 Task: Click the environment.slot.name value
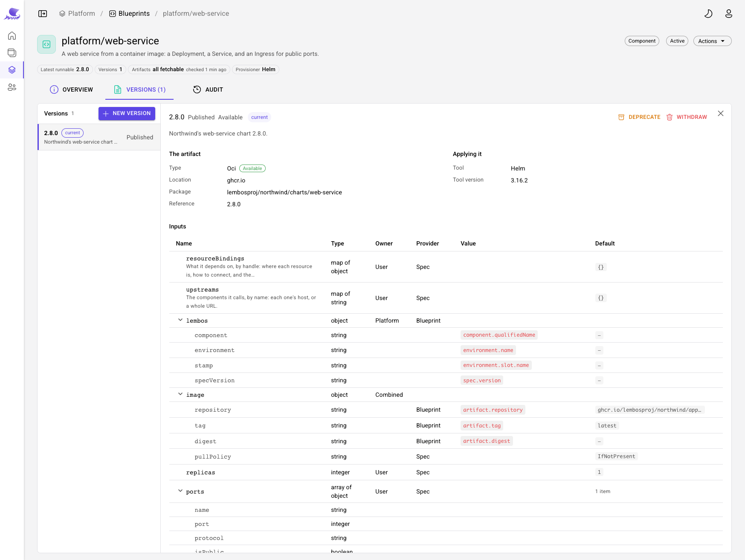496,365
